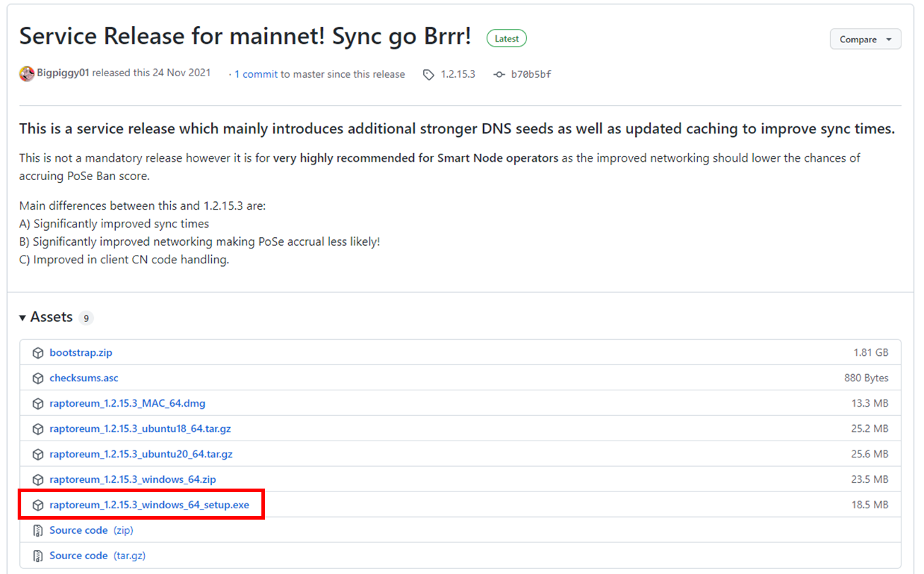Click the bold DNS seeds summary sentence
This screenshot has height=574, width=924.
coord(457,128)
